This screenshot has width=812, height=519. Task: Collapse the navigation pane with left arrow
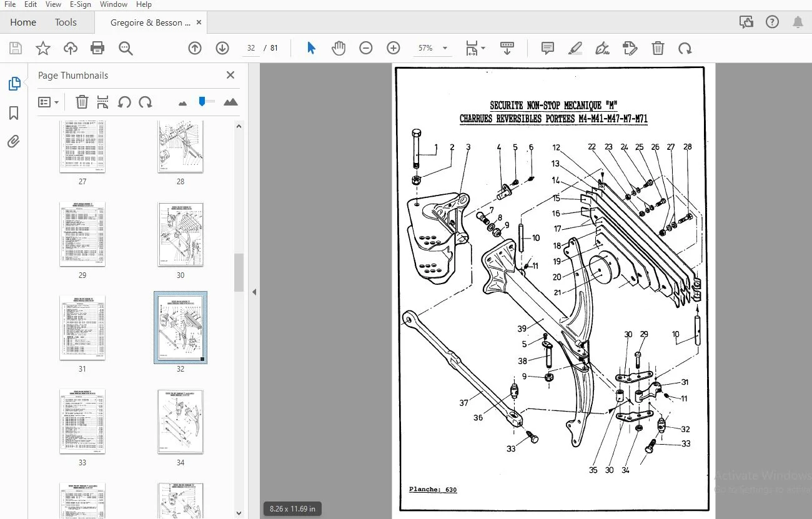click(254, 292)
